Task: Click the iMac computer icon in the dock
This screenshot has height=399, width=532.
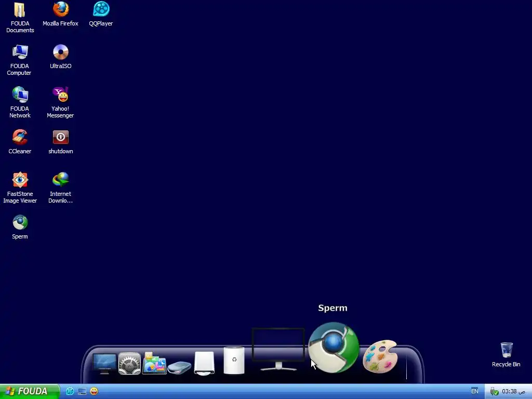Action: tap(104, 363)
